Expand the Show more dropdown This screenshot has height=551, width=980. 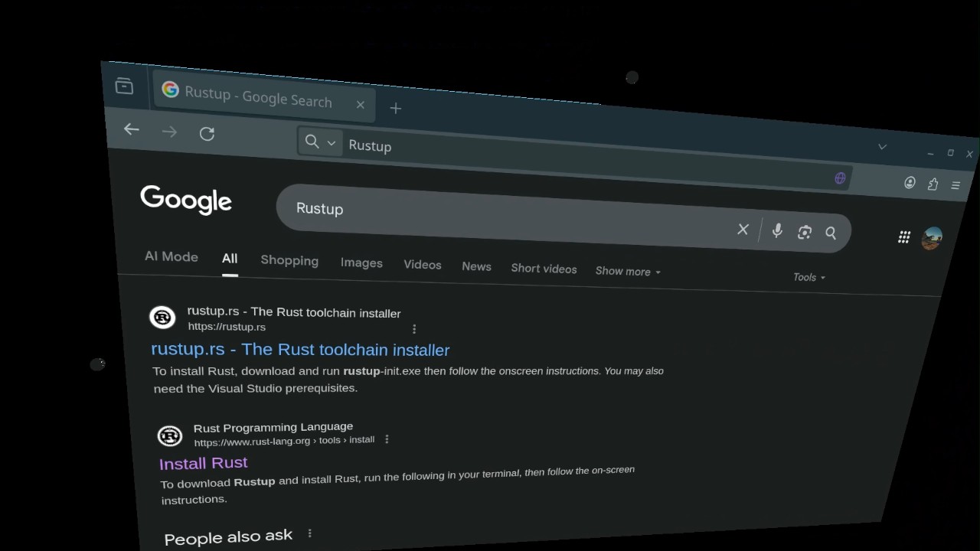pyautogui.click(x=628, y=272)
